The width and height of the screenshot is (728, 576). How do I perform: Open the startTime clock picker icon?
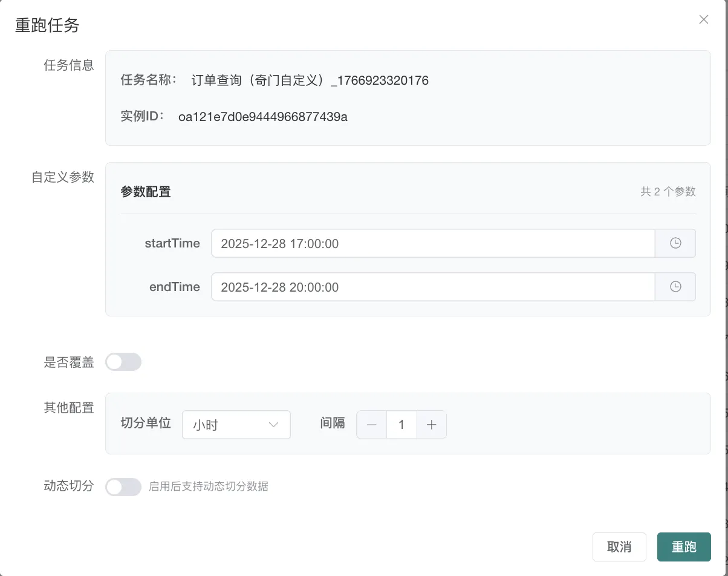tap(675, 243)
